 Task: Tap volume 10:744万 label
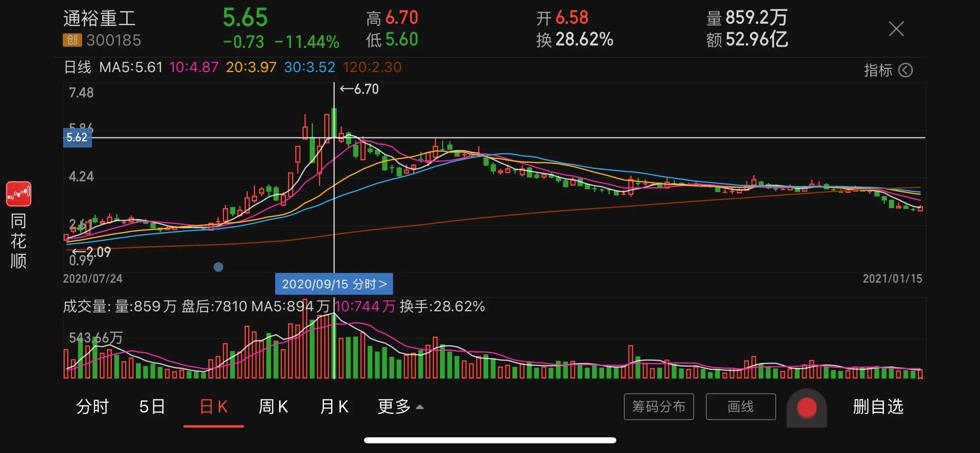pyautogui.click(x=365, y=306)
